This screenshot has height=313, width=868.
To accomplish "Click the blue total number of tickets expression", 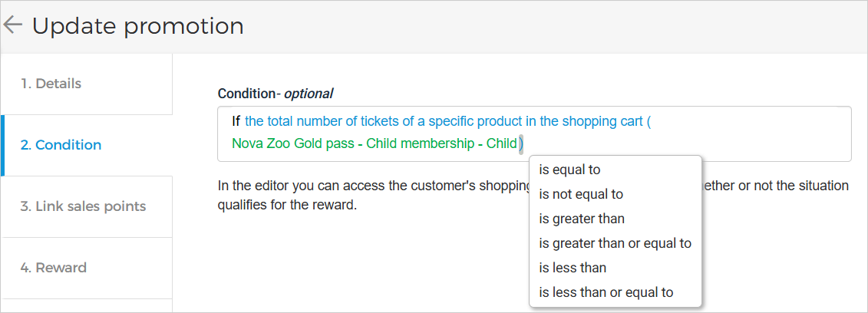I will (444, 122).
